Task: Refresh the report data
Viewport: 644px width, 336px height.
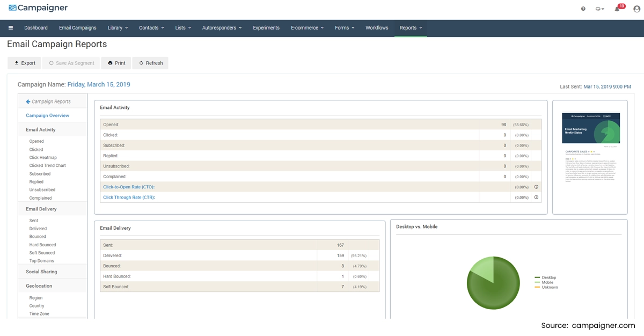Action: (x=150, y=63)
